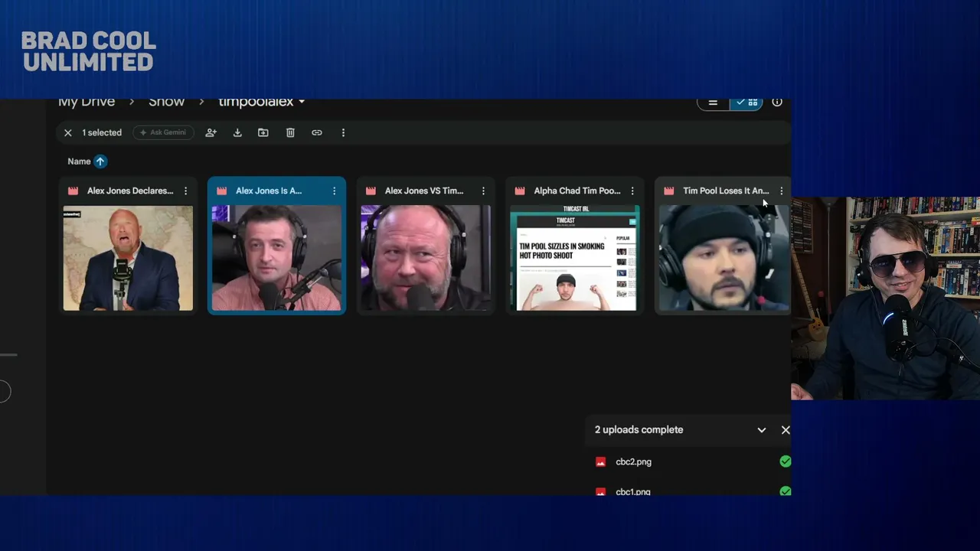Viewport: 980px width, 551px height.
Task: Switch to list layout view
Action: click(x=713, y=103)
